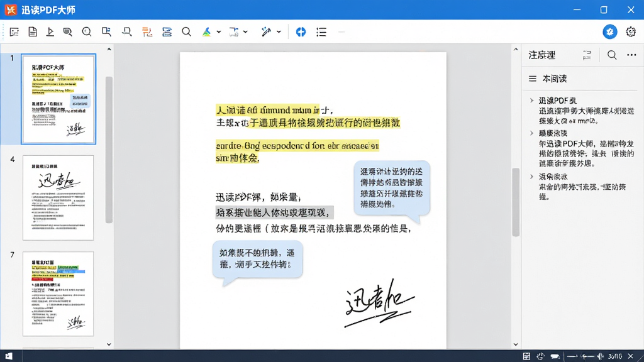Select the last annotation entry in right panel

582,187
